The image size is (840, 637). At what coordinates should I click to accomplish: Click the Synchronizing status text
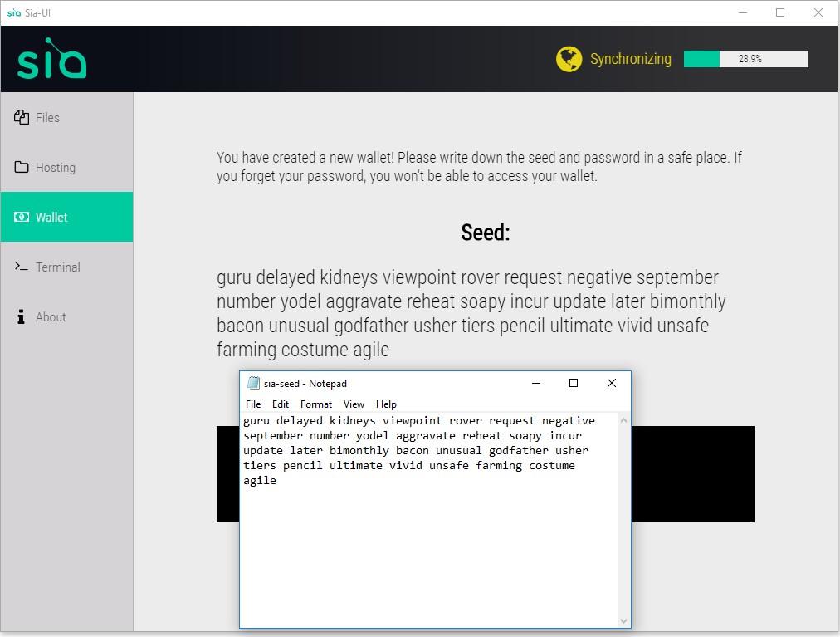click(630, 59)
